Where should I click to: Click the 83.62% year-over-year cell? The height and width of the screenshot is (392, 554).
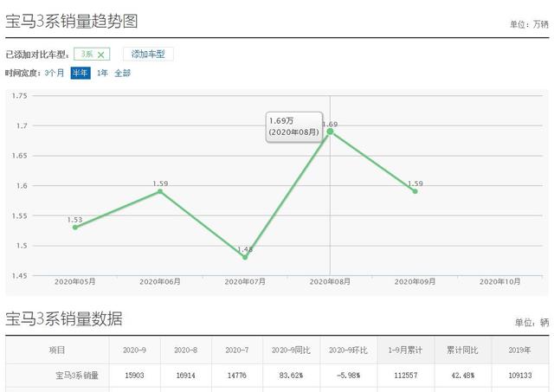(x=291, y=375)
